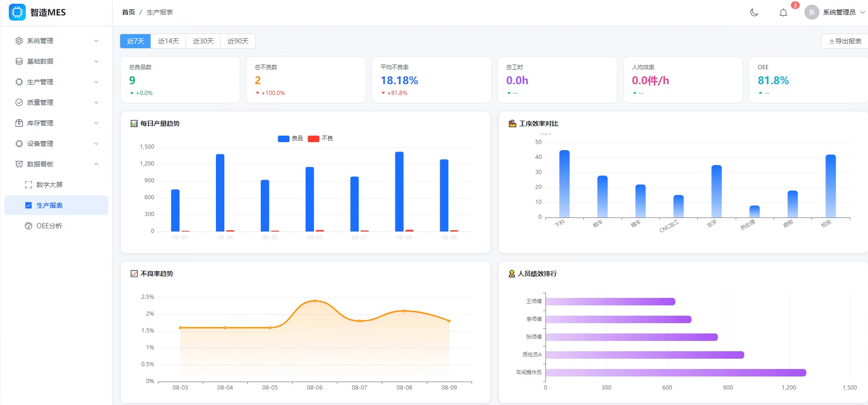Viewport: 868px width, 405px height.
Task: Switch to the 近90天 time range
Action: tap(238, 41)
